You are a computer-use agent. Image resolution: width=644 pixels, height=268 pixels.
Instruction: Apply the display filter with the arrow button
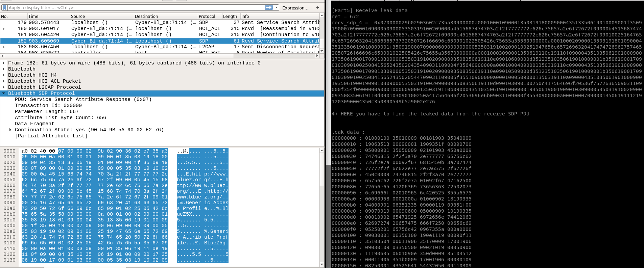tap(269, 7)
